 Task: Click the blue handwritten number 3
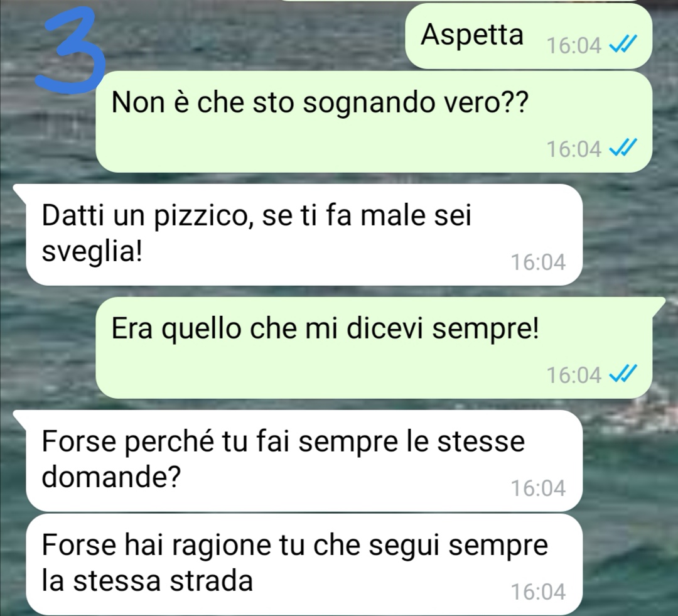coord(71,53)
